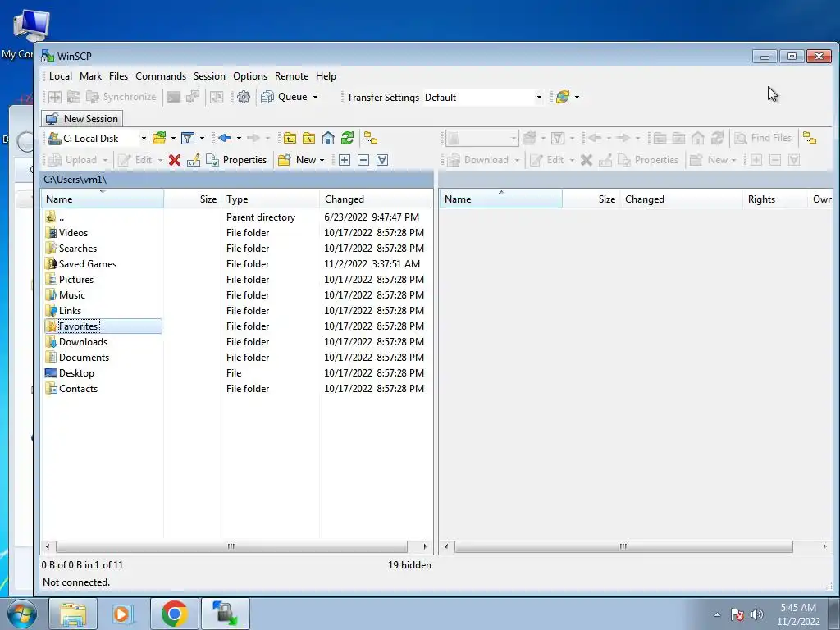Open the Local menu
The width and height of the screenshot is (840, 630).
click(x=61, y=76)
